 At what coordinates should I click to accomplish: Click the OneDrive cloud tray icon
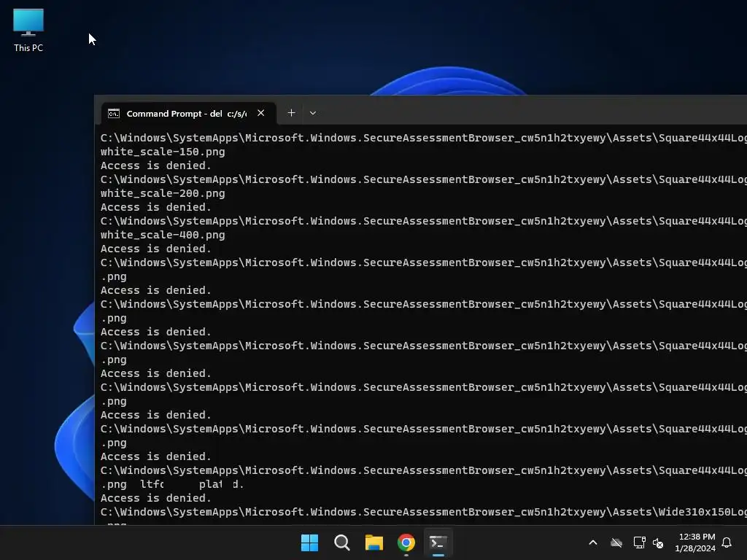(616, 542)
